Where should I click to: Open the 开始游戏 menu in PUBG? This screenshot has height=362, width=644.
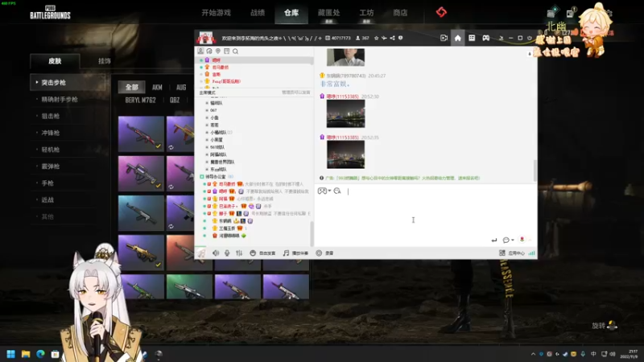pyautogui.click(x=216, y=13)
